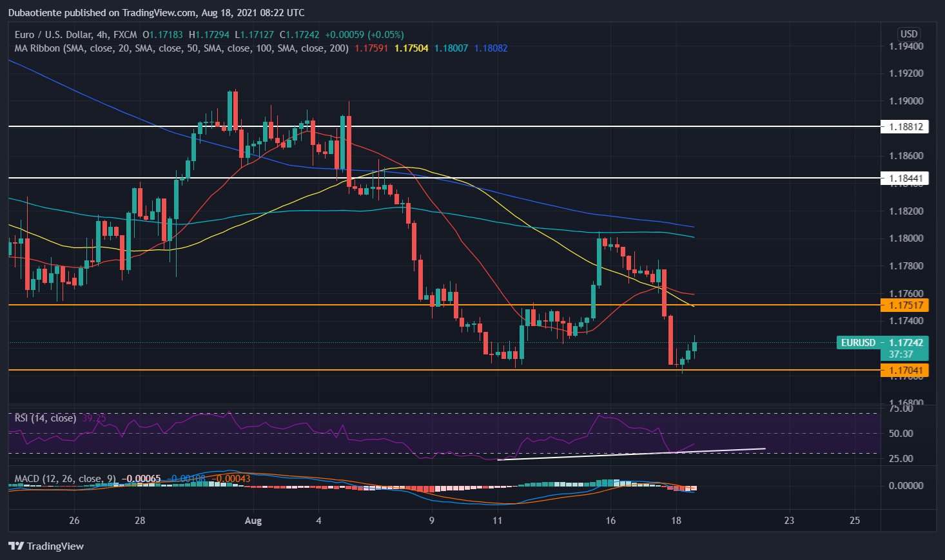Image resolution: width=945 pixels, height=560 pixels.
Task: Click the 16 date label on time axis
Action: point(610,521)
